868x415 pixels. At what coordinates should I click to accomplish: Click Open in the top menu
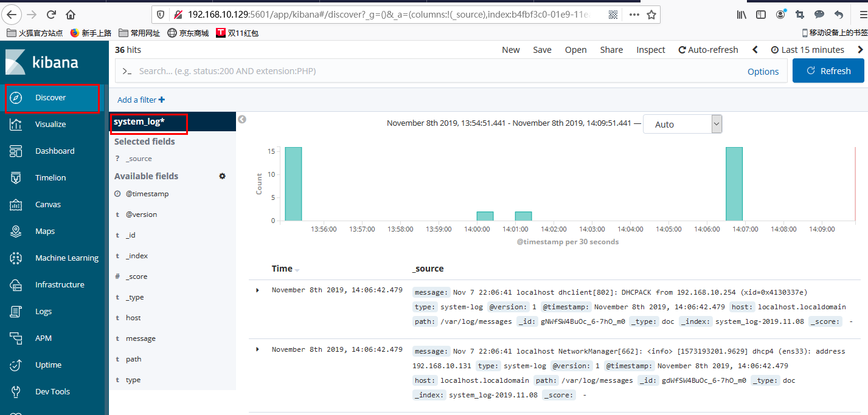coord(576,50)
